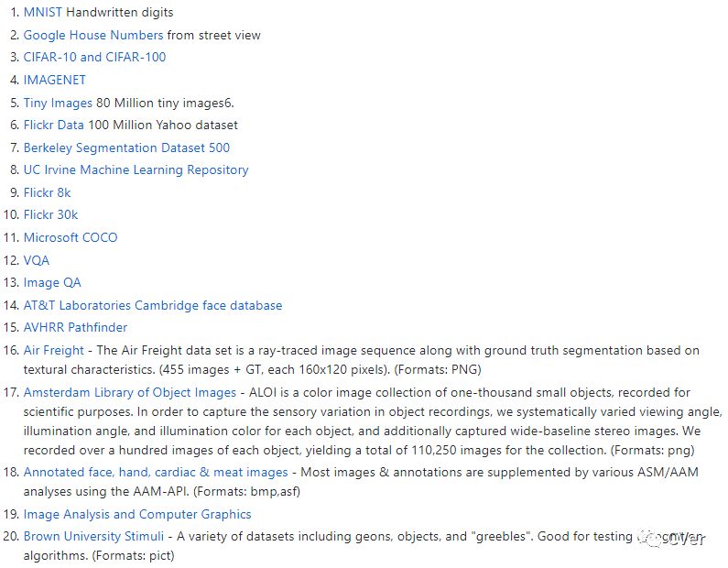Image resolution: width=728 pixels, height=568 pixels.
Task: Visit the IMAGENET link
Action: 54,80
